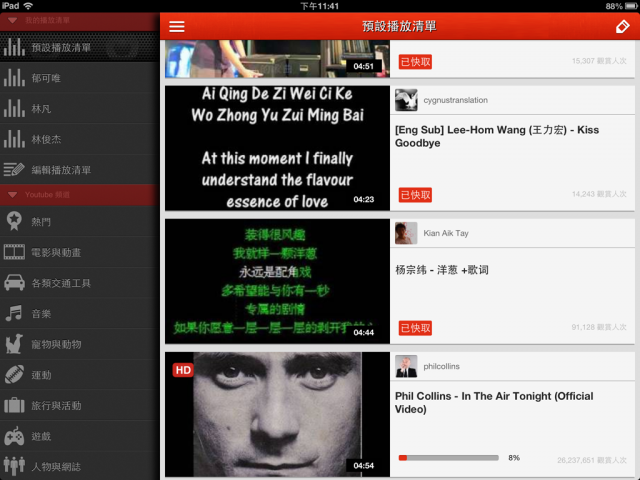Image resolution: width=640 pixels, height=480 pixels.
Task: Select 運動 channel label
Action: [x=41, y=375]
